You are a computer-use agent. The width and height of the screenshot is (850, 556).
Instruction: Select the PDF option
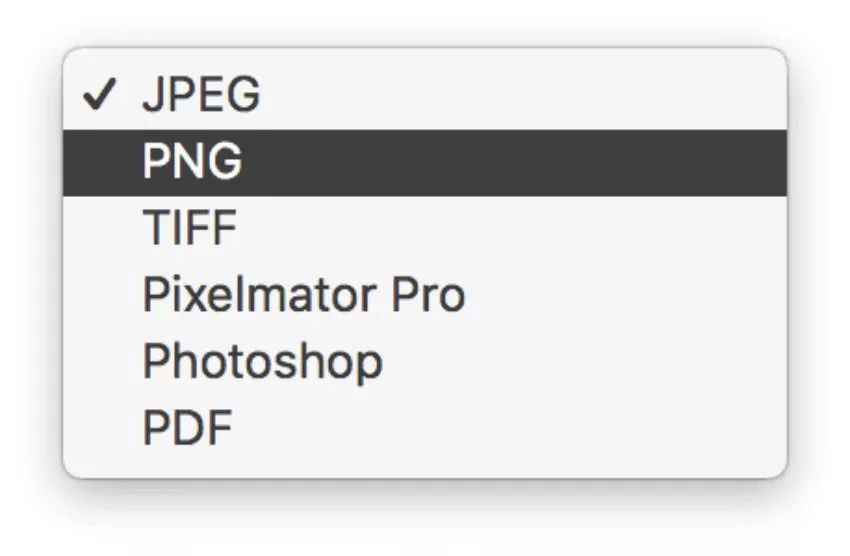point(425,429)
